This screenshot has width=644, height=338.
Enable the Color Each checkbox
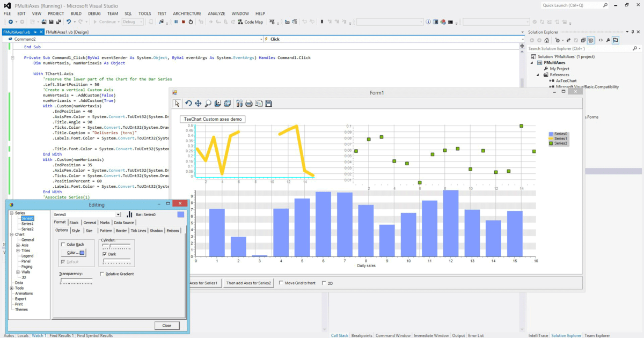coord(63,245)
